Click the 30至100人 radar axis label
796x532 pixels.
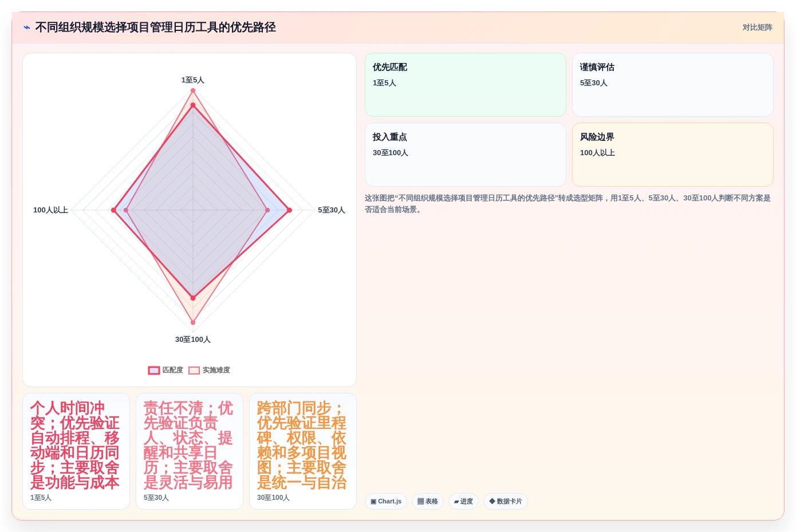coord(193,340)
